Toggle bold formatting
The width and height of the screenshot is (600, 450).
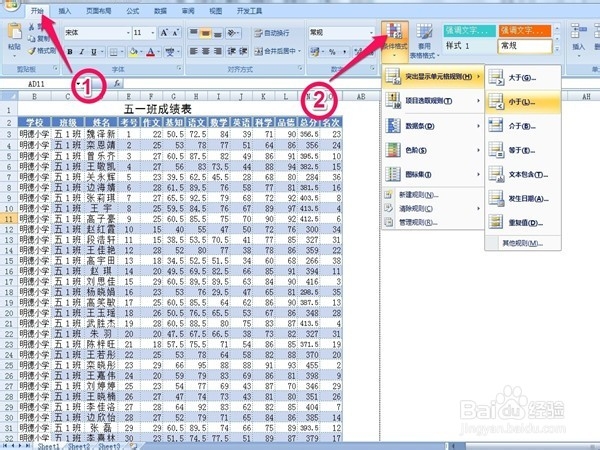[70, 52]
